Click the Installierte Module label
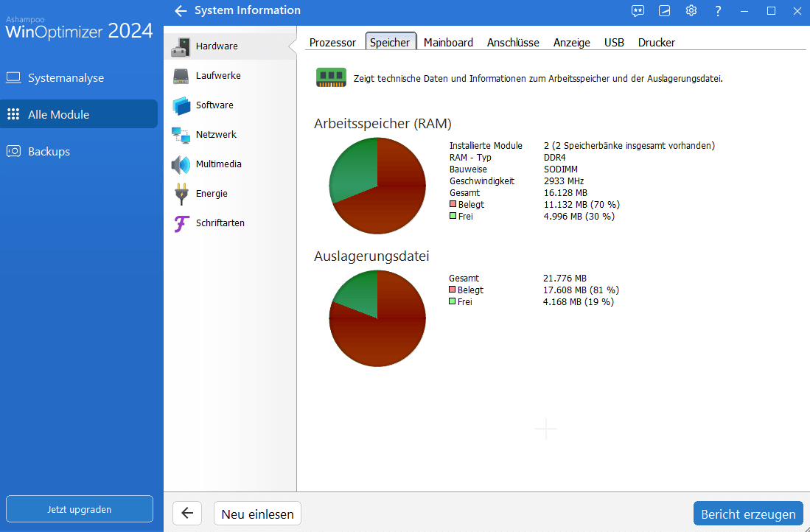The image size is (810, 532). tap(486, 146)
